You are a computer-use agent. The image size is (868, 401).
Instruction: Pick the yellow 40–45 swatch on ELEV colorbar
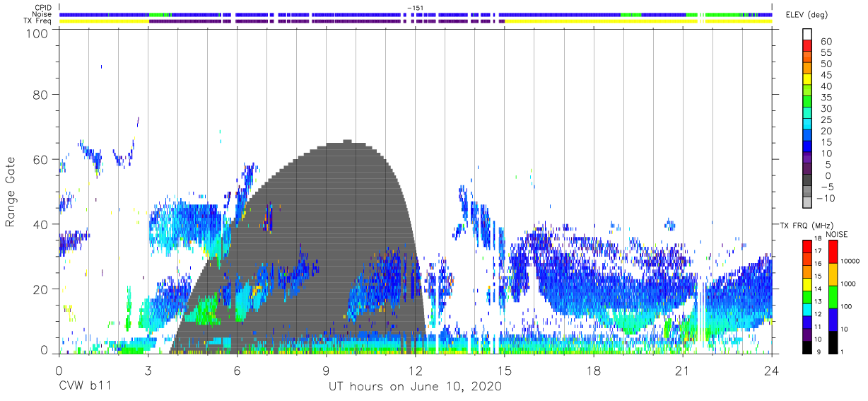[x=808, y=81]
